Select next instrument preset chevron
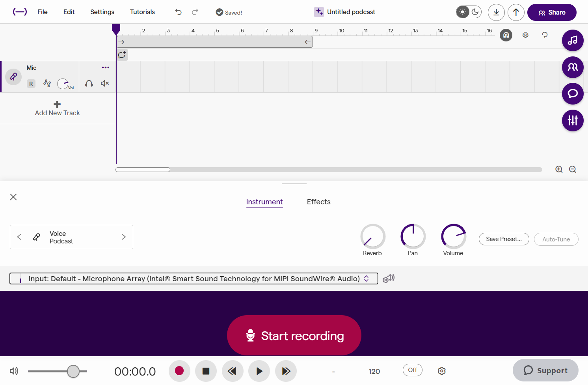Screen dimensions: 588x385 (x=124, y=237)
